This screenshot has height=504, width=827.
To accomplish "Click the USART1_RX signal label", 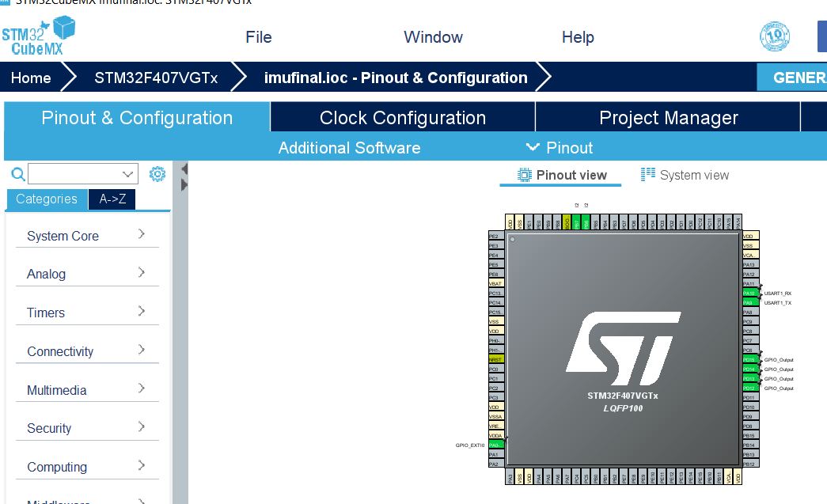I will pos(778,293).
